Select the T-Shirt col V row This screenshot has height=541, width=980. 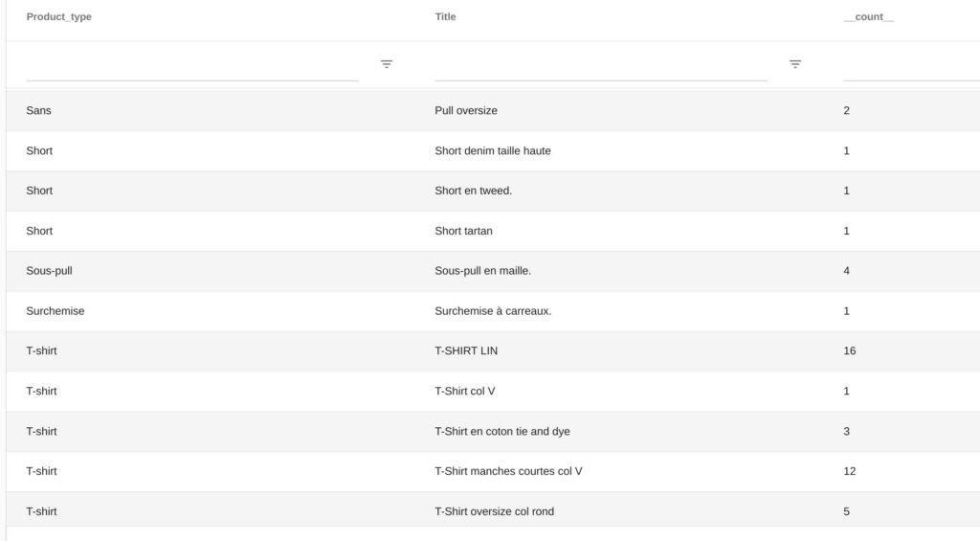pos(493,391)
